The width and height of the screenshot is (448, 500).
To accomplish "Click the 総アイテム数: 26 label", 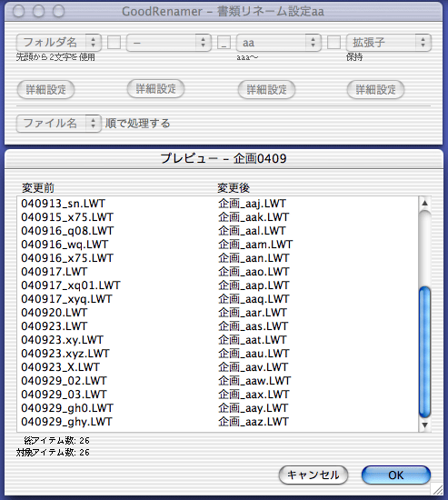I will [56, 441].
